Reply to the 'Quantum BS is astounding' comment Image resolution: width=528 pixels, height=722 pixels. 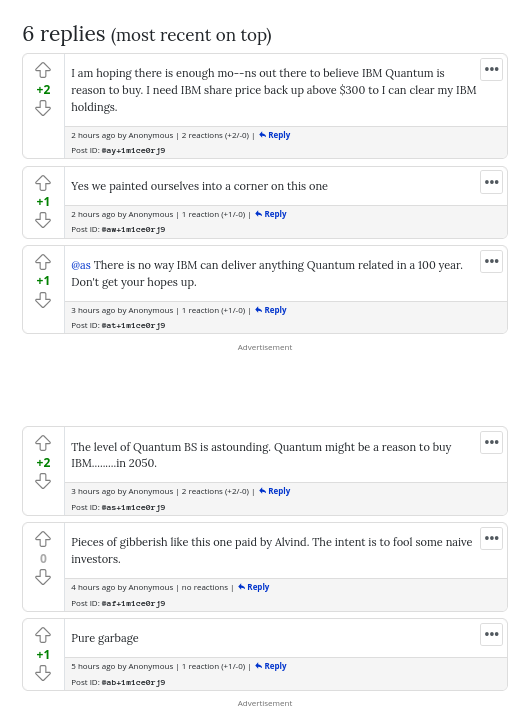click(274, 491)
